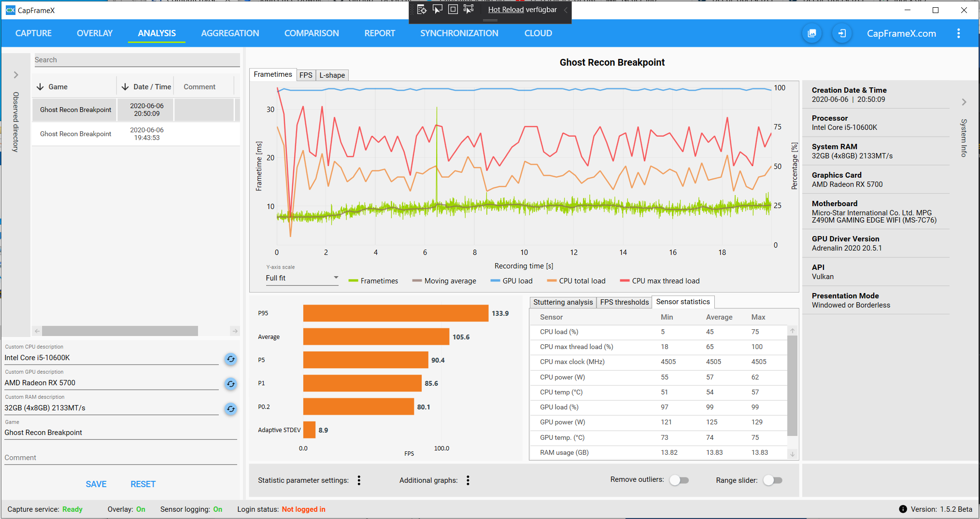Switch the graph to the FPS tab
Screen dimensions: 980x519
coord(306,75)
